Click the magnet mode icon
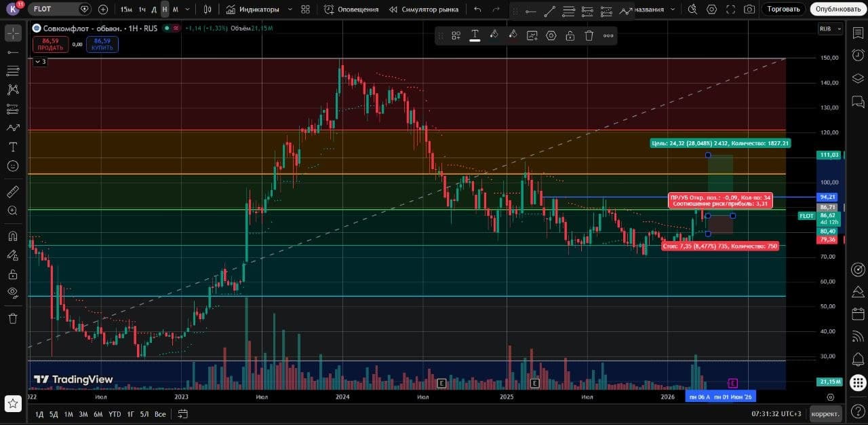Screen dimensions: 868x425 click(13, 236)
